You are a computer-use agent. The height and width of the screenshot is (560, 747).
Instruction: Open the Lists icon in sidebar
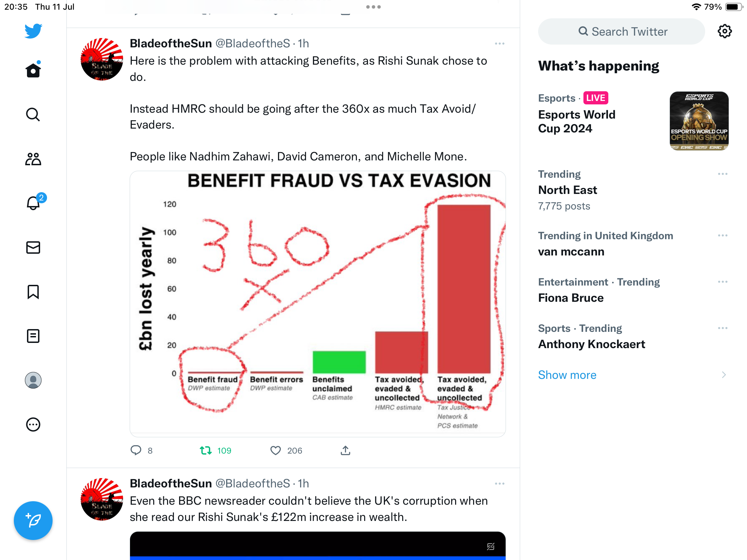33,336
